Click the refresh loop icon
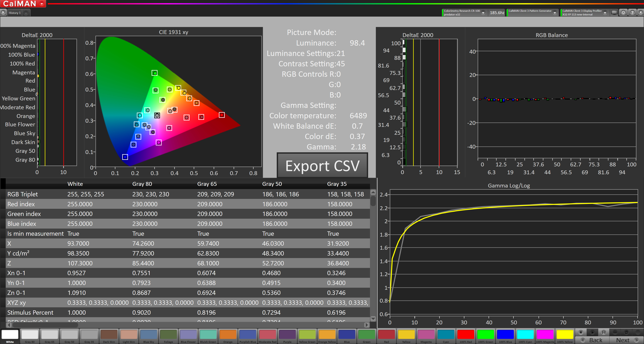 click(626, 332)
